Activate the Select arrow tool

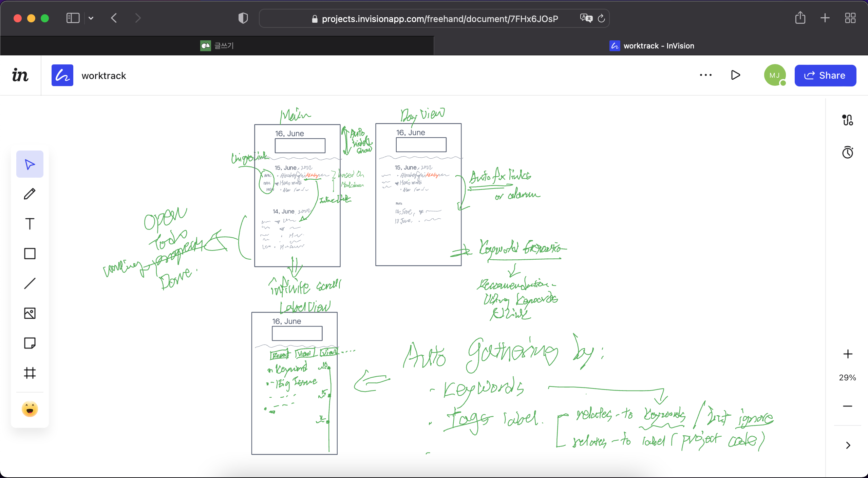[x=30, y=164]
